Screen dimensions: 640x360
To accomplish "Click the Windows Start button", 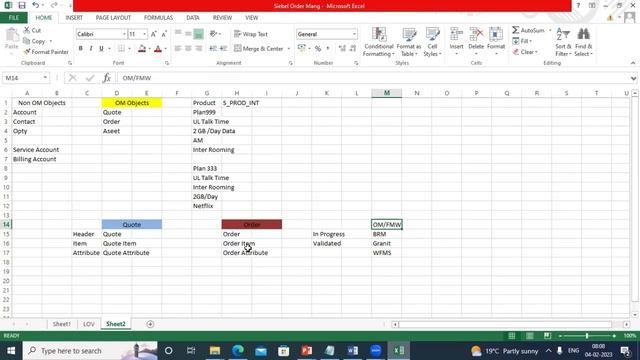I will tap(11, 351).
